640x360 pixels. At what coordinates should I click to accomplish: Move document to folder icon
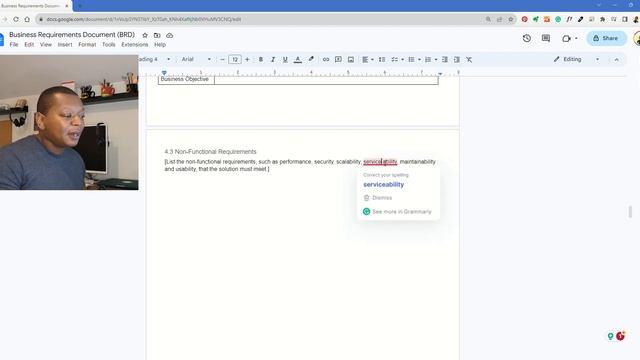[157, 36]
